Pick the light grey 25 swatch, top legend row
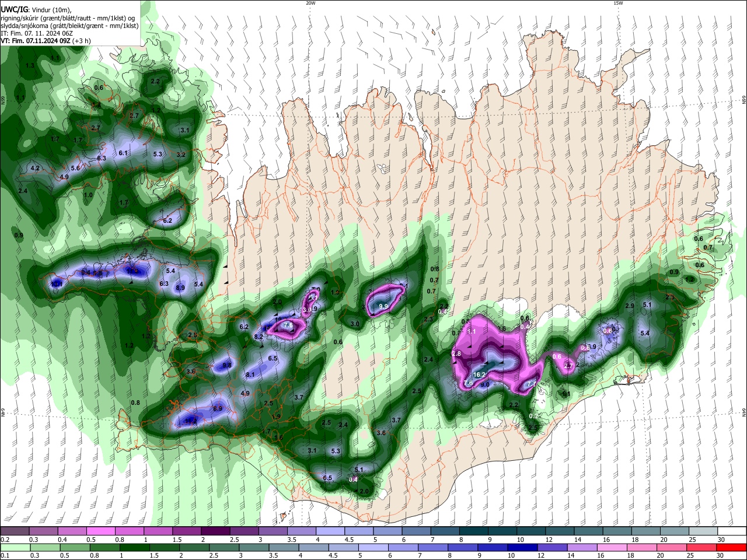The image size is (747, 560). [x=704, y=531]
